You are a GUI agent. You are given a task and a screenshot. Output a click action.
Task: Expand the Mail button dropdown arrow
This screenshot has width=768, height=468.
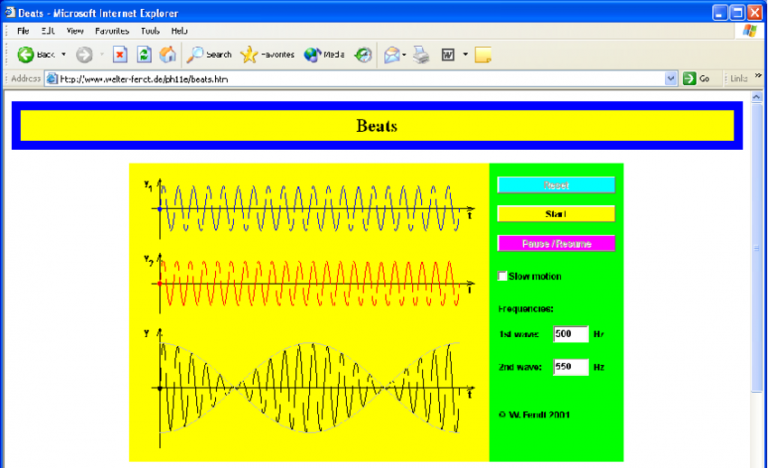point(405,55)
